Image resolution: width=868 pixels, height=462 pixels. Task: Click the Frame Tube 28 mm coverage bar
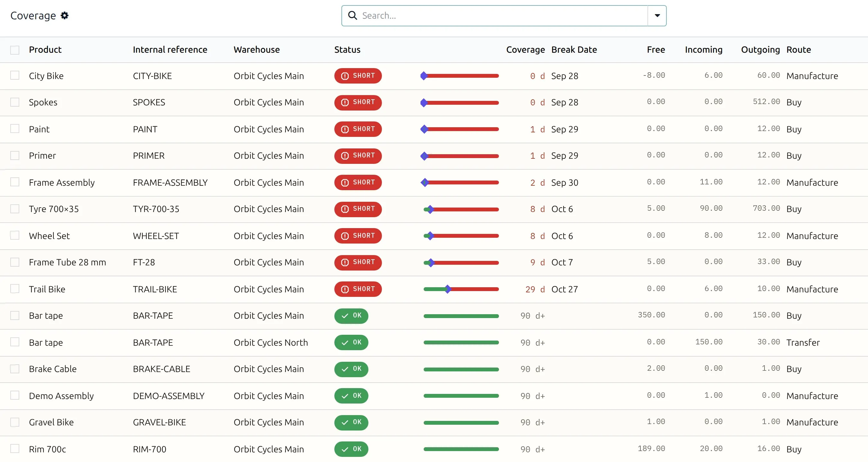(461, 263)
